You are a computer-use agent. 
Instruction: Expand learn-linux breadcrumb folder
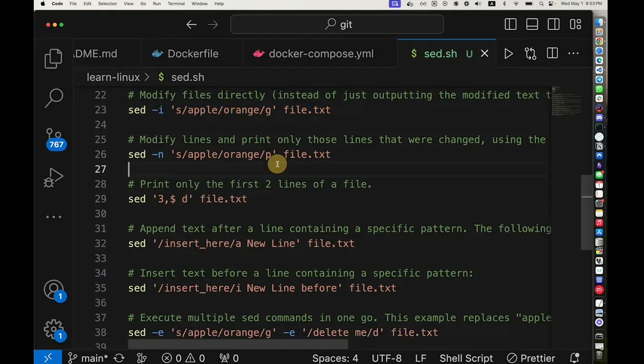point(113,77)
